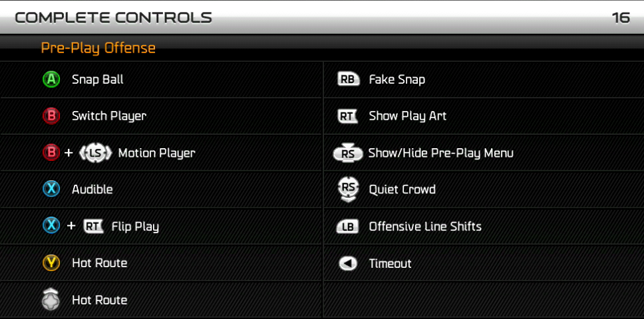Screen dimensions: 644x319
Task: Click the RB bumper icon beside Fake Snap
Action: [x=349, y=80]
